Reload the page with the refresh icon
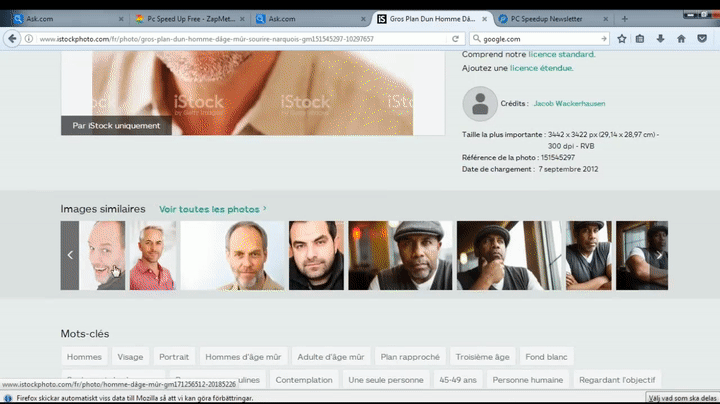Screen dimensions: 720x404 (x=455, y=38)
